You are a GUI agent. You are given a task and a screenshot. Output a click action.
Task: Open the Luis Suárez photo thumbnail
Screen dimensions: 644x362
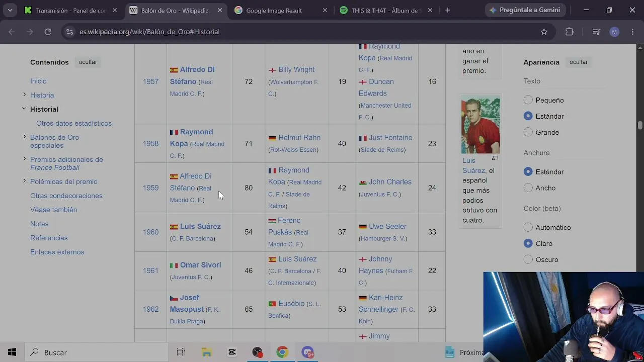[x=480, y=126]
